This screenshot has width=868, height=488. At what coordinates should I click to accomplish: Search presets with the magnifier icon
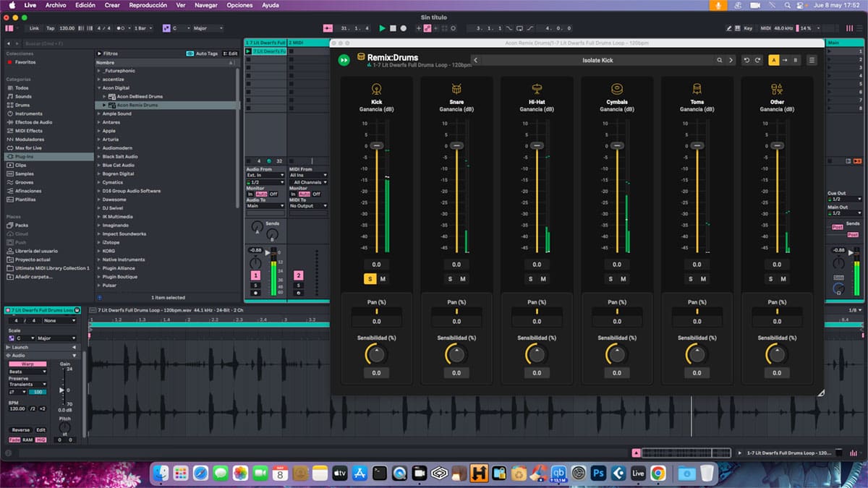[x=720, y=60]
